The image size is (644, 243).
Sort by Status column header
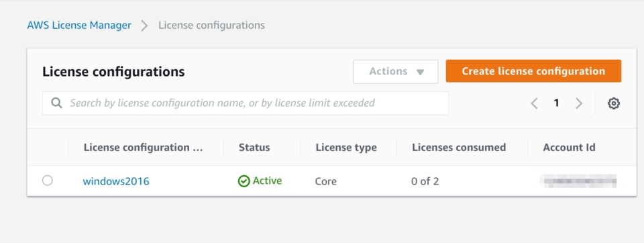pyautogui.click(x=254, y=148)
